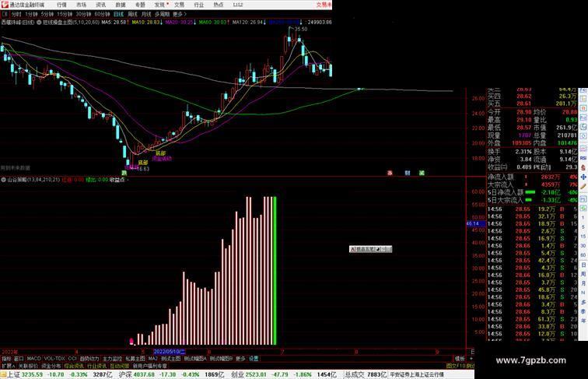588x379 pixels.
Task: Open the 热点 menu
Action: [x=219, y=5]
